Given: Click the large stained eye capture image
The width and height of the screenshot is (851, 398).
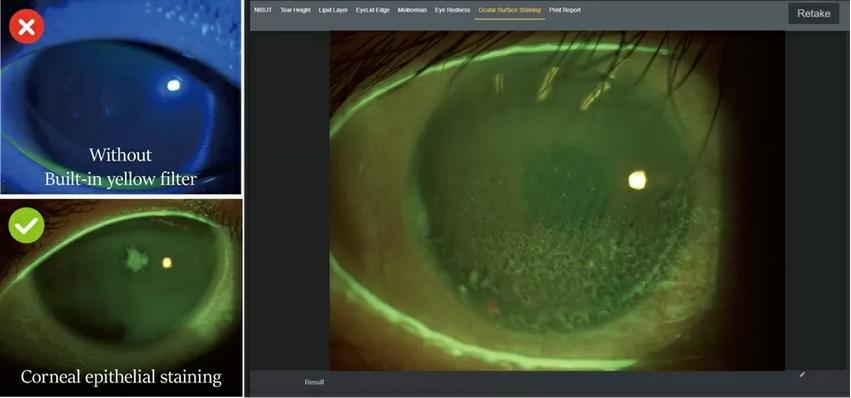Looking at the screenshot, I should [557, 200].
